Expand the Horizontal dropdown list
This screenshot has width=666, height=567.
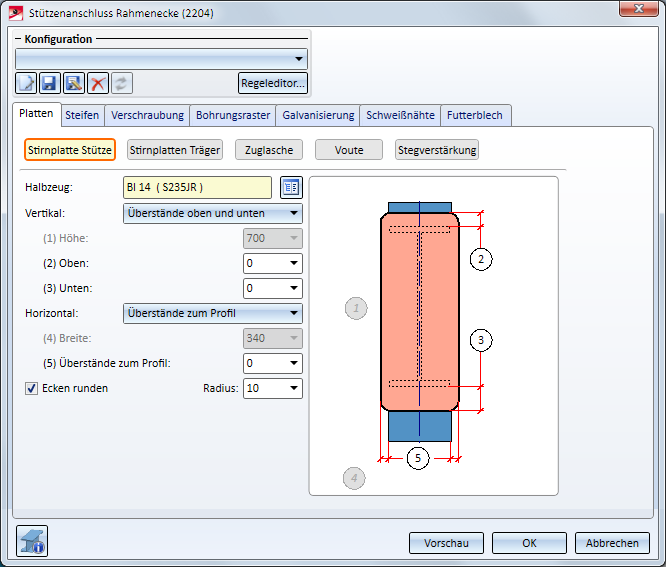[x=292, y=313]
